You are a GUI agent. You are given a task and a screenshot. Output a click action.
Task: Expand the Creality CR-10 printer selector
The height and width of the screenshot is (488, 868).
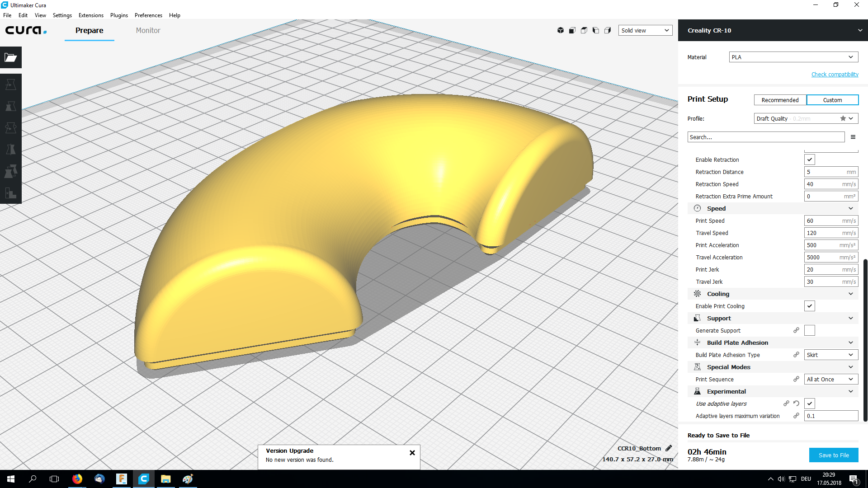(x=773, y=30)
